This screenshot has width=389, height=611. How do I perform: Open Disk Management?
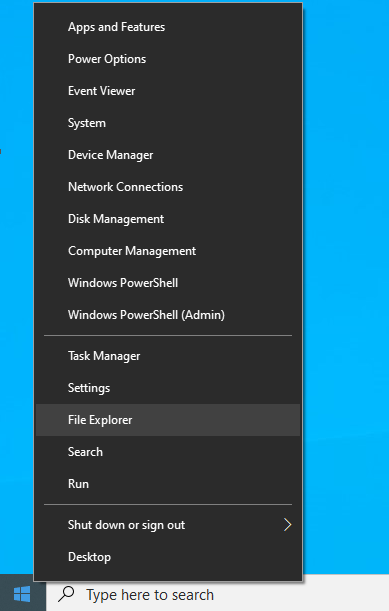tap(168, 219)
